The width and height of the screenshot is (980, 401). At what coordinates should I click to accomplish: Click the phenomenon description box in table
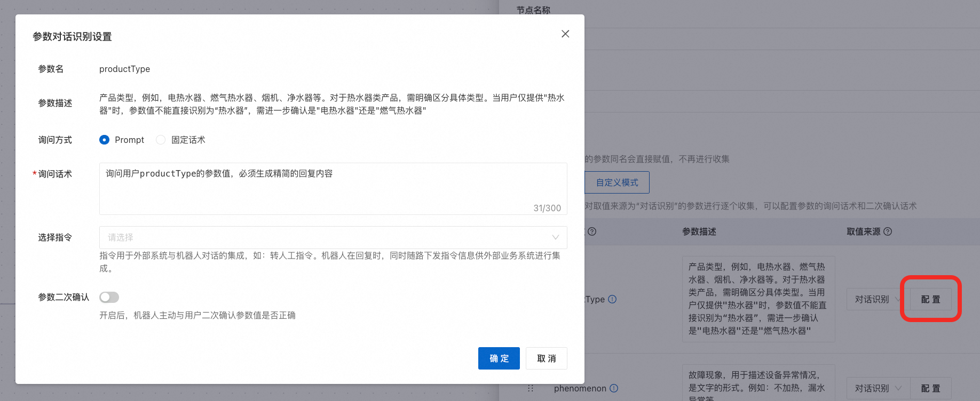pos(758,383)
